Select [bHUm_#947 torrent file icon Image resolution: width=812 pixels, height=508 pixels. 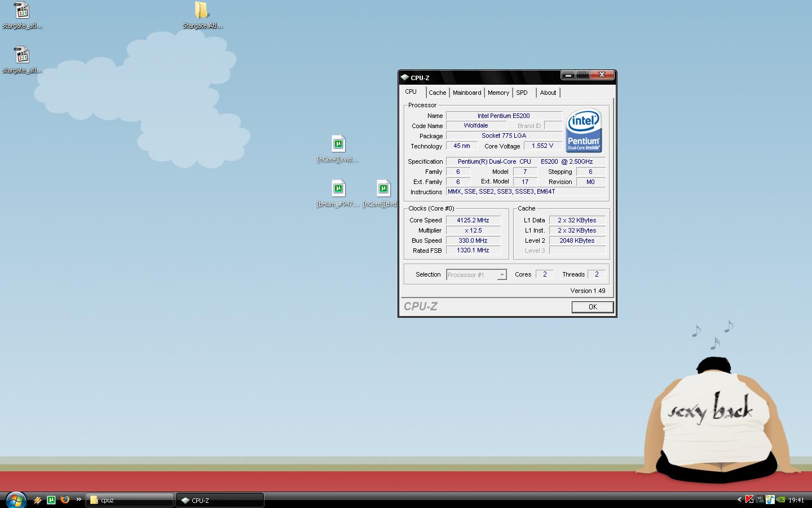[338, 194]
